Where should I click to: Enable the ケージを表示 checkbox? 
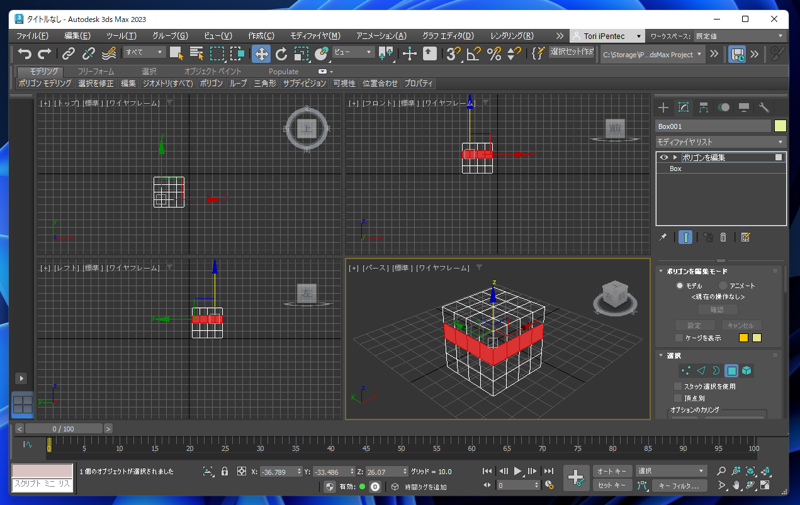tap(679, 338)
